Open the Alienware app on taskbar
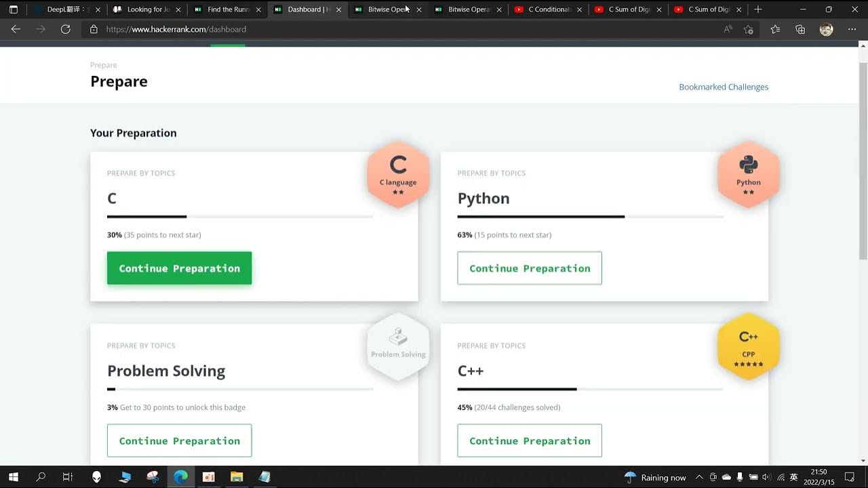 [x=96, y=477]
